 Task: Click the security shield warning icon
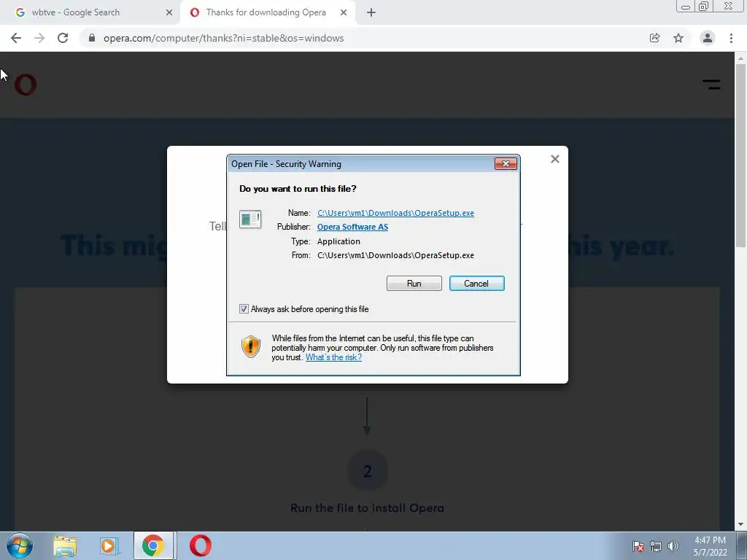click(x=251, y=346)
